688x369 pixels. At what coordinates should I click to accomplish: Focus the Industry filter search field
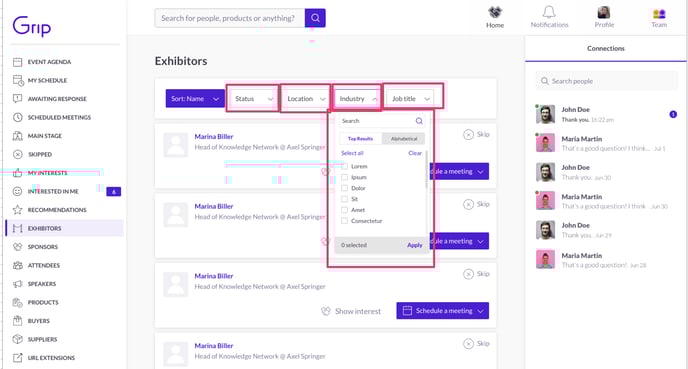coord(382,121)
